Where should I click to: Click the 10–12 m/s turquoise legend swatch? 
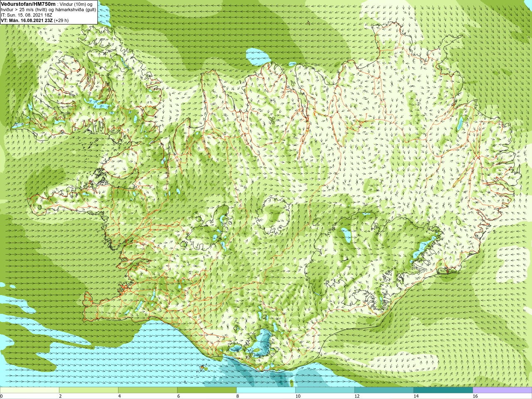point(325,390)
